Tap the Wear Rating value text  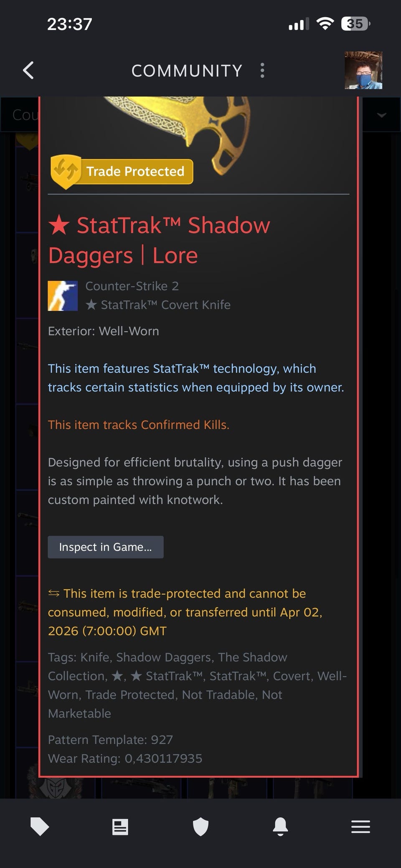163,758
